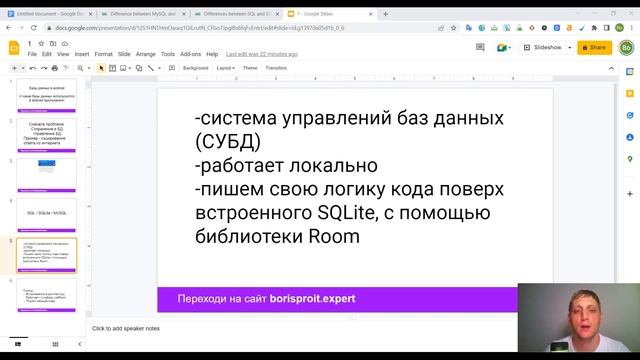Star this presentation
This screenshot has width=640, height=360.
[41, 44]
